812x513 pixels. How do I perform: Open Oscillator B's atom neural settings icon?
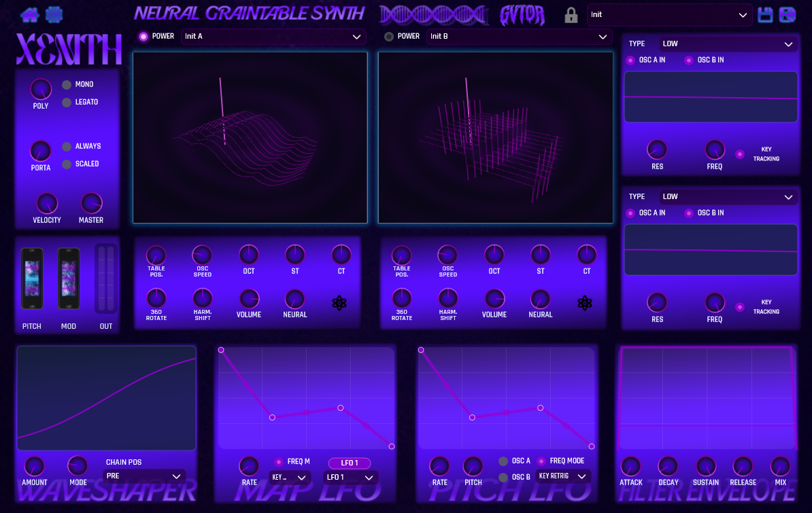click(x=584, y=304)
